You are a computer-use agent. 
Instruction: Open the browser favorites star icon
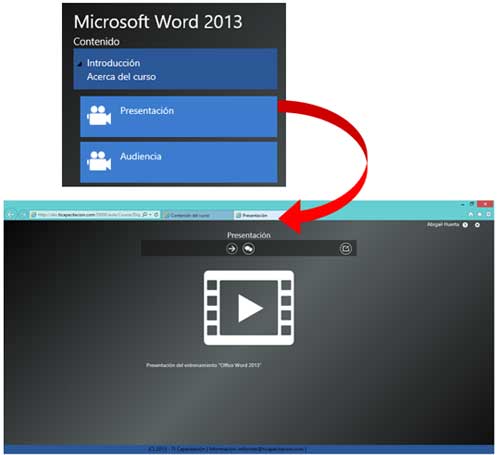(480, 214)
